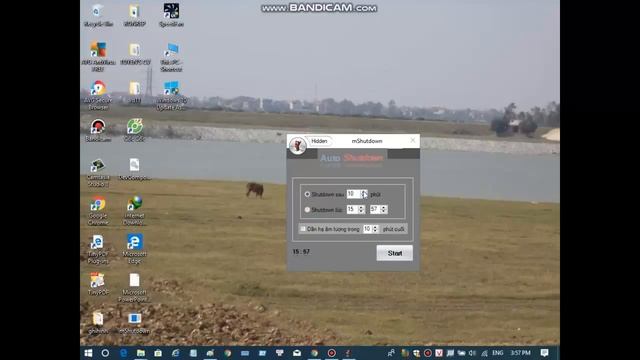Image resolution: width=640 pixels, height=360 pixels.
Task: Close the mShutdown window
Action: click(413, 140)
